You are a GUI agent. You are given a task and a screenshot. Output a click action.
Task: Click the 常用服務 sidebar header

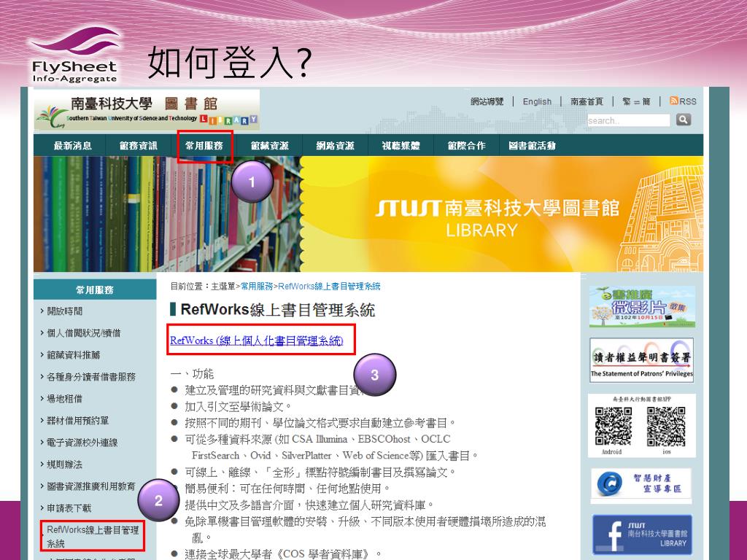pos(95,289)
